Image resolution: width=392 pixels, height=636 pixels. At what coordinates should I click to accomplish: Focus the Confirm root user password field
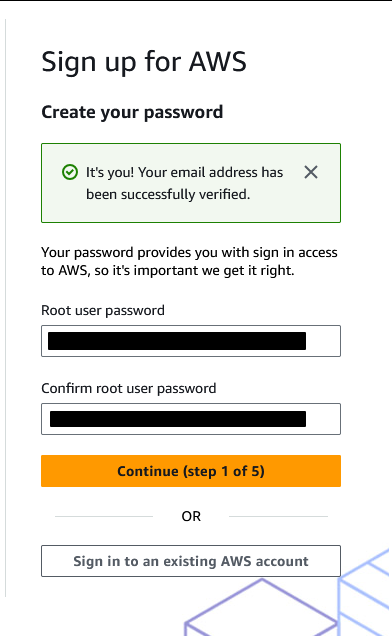click(191, 419)
